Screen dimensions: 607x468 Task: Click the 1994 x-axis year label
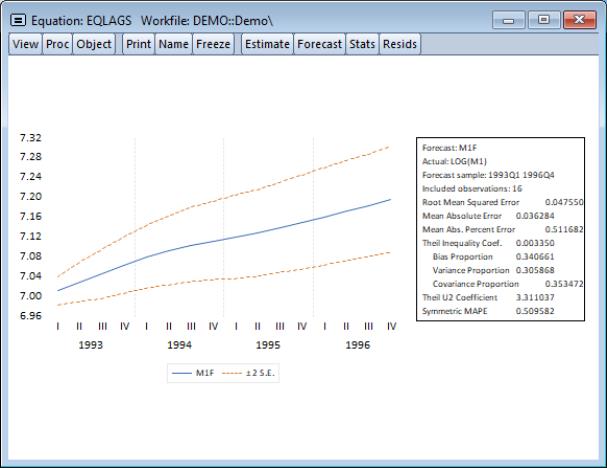click(x=180, y=345)
